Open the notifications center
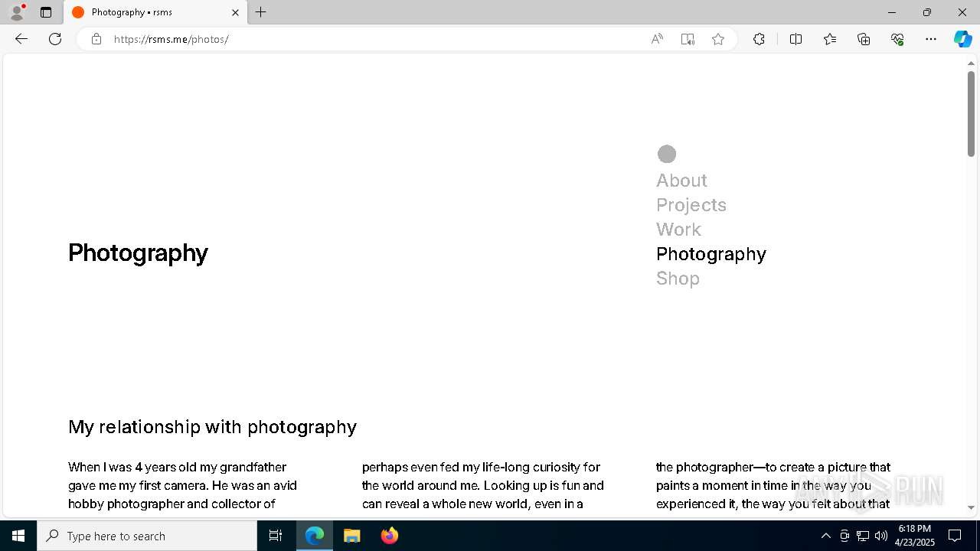 pyautogui.click(x=955, y=536)
